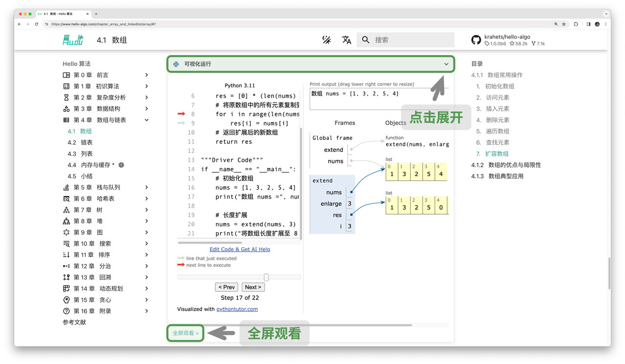The image size is (625, 364).
Task: Open Edit Code & Get AI Help link
Action: (240, 249)
